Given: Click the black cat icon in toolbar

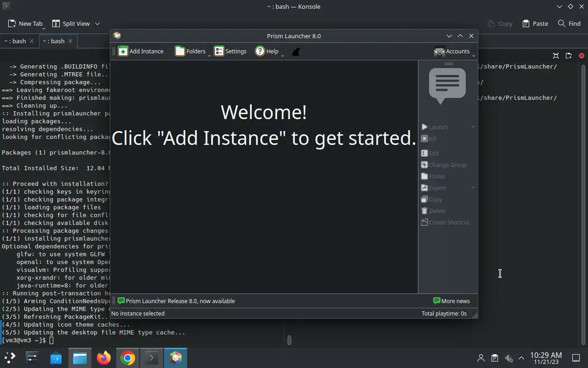Looking at the screenshot, I should [x=296, y=51].
